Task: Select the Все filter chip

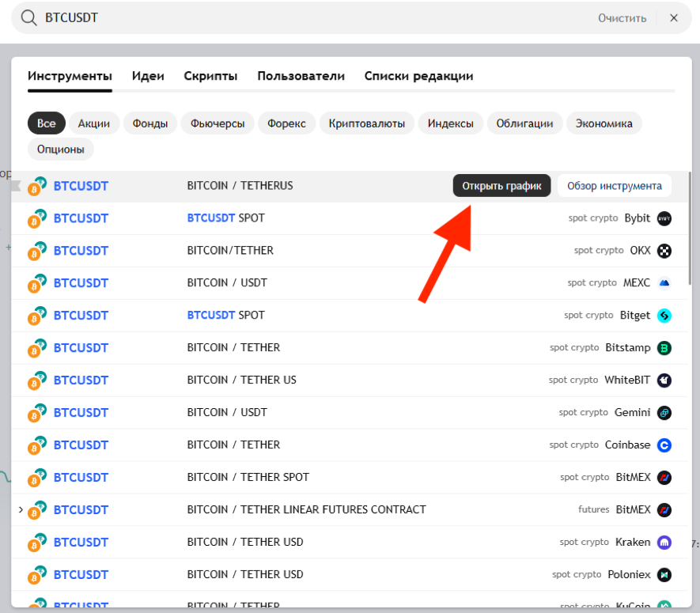Action: pos(47,123)
